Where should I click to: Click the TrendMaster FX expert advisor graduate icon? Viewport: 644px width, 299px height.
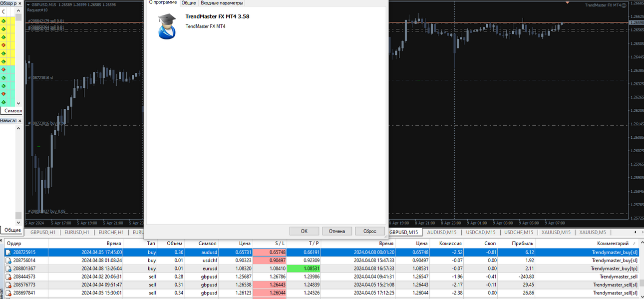(x=167, y=26)
